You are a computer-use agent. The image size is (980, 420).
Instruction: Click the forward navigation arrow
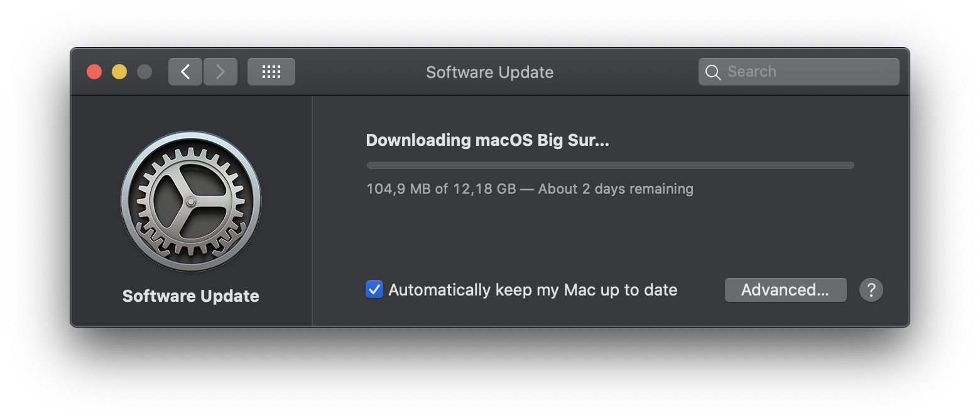click(220, 72)
